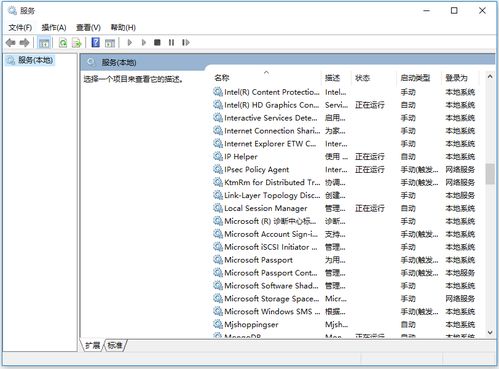Select the Local Session Manager service
Image resolution: width=499 pixels, height=369 pixels.
click(x=345, y=208)
